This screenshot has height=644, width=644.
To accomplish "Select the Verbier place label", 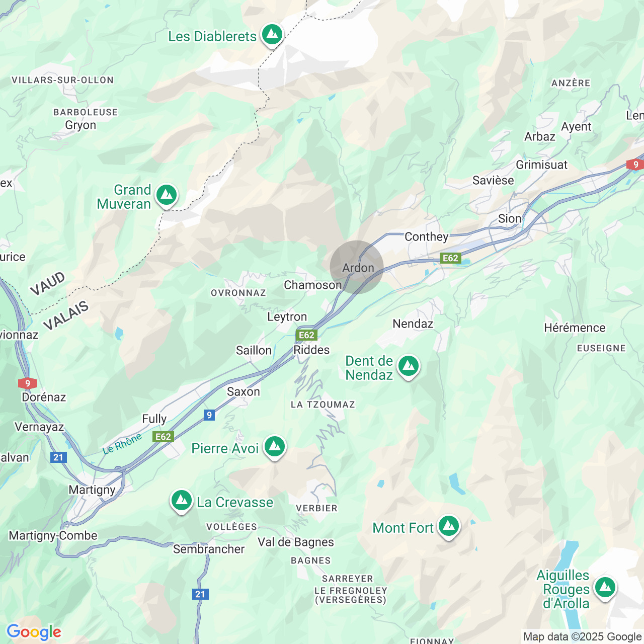I will coord(317,508).
